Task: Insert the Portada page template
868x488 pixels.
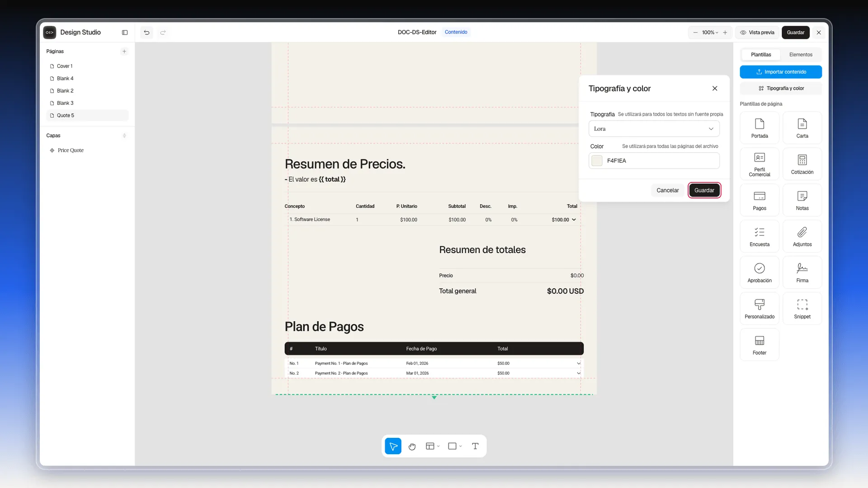Action: click(759, 128)
